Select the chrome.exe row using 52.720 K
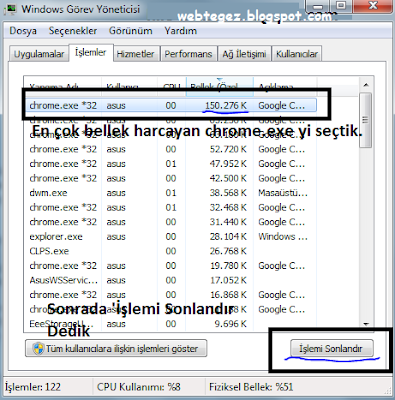This screenshot has width=395, height=400. (171, 149)
